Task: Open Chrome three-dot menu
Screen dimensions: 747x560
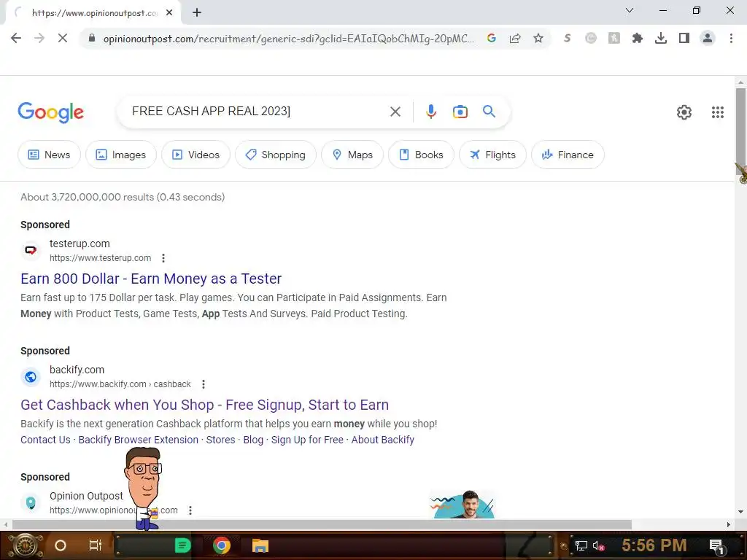Action: 731,38
